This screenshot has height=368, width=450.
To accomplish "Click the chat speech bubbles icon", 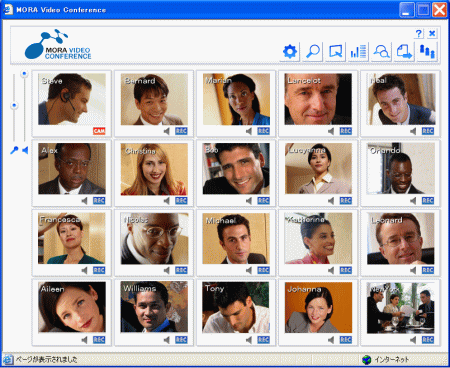I will (381, 52).
